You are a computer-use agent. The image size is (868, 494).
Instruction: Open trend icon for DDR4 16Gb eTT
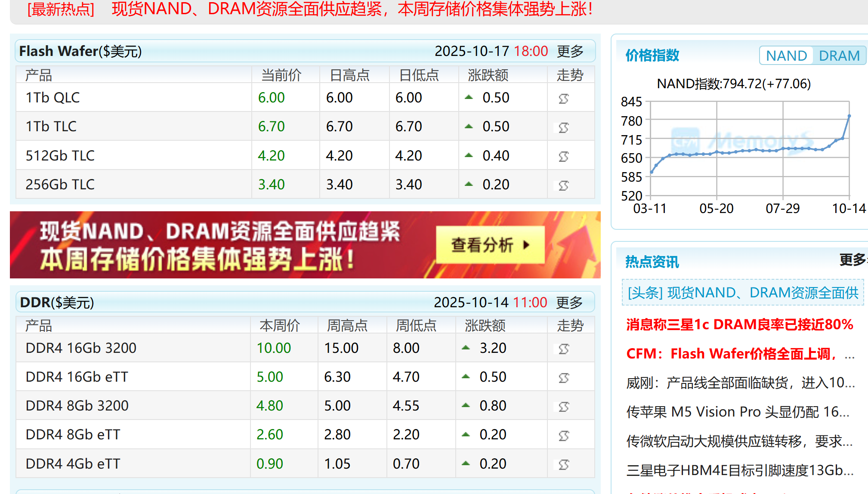(x=563, y=378)
